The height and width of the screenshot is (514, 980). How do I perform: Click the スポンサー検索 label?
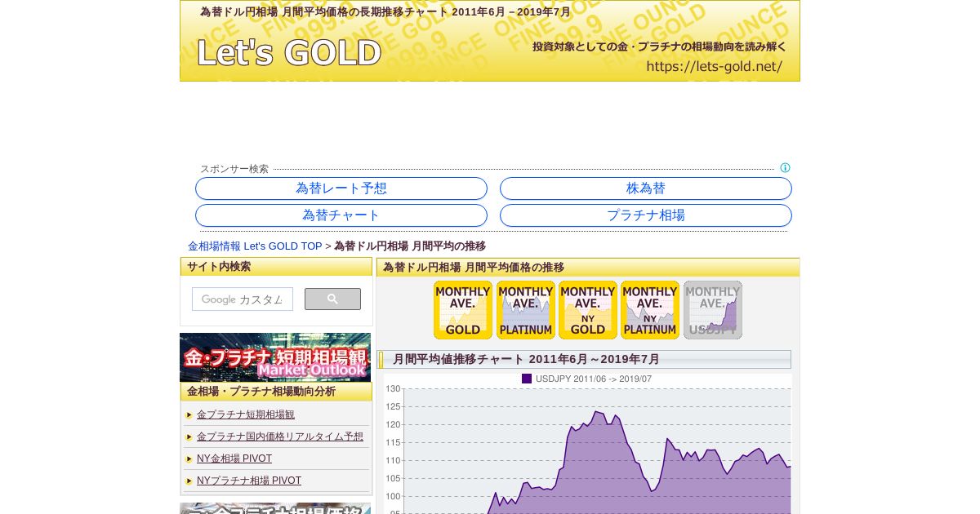pos(234,169)
